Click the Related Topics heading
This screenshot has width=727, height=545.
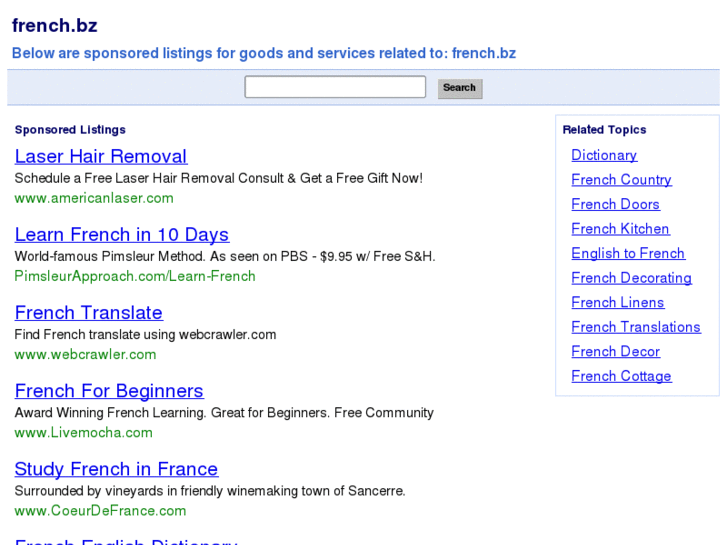(x=604, y=130)
